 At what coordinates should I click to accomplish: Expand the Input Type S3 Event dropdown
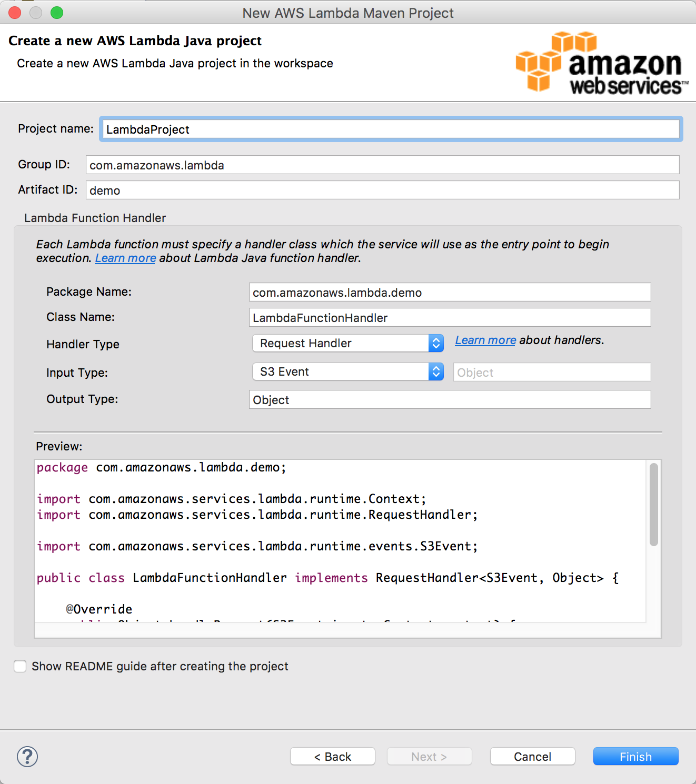348,371
